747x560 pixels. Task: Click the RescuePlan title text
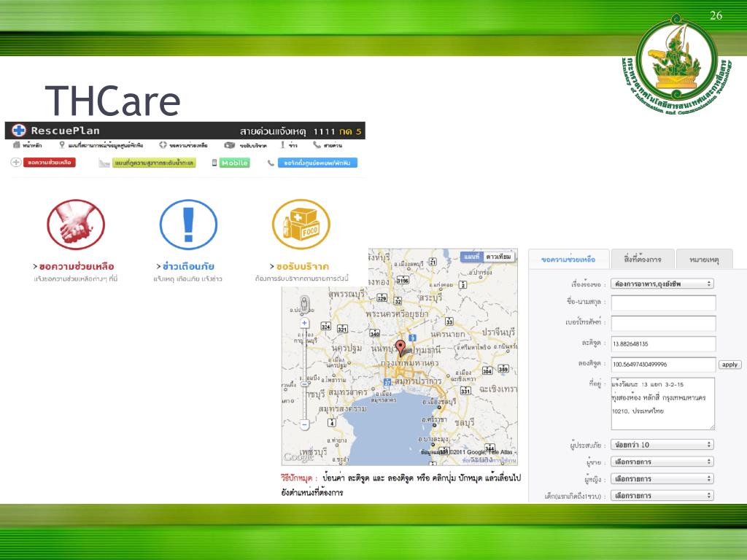coord(65,131)
